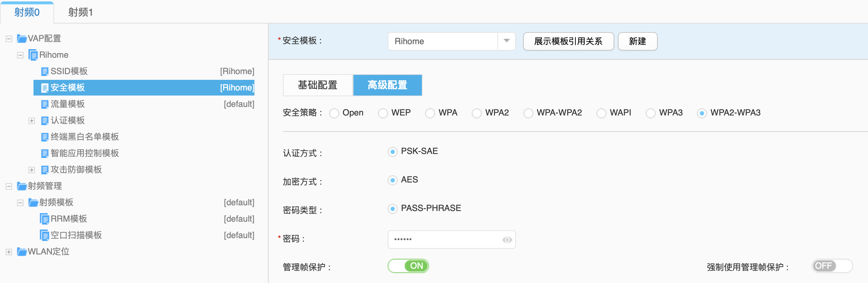The image size is (868, 283).
Task: Click the WLAN定位 folder icon
Action: (22, 252)
